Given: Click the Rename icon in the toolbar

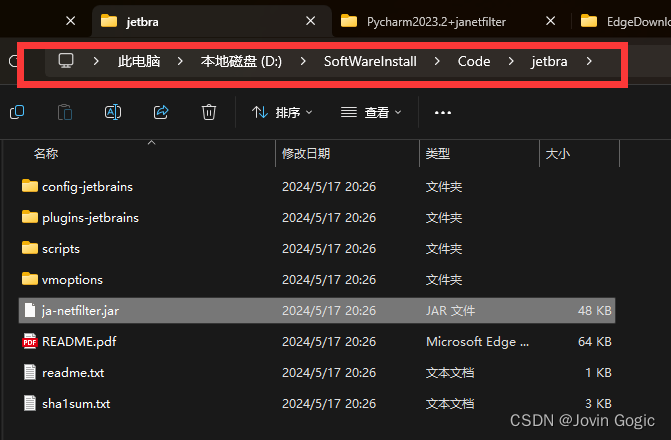Looking at the screenshot, I should pyautogui.click(x=113, y=112).
